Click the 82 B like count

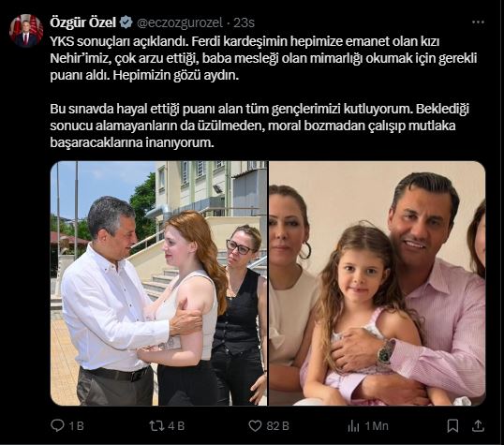[277, 426]
